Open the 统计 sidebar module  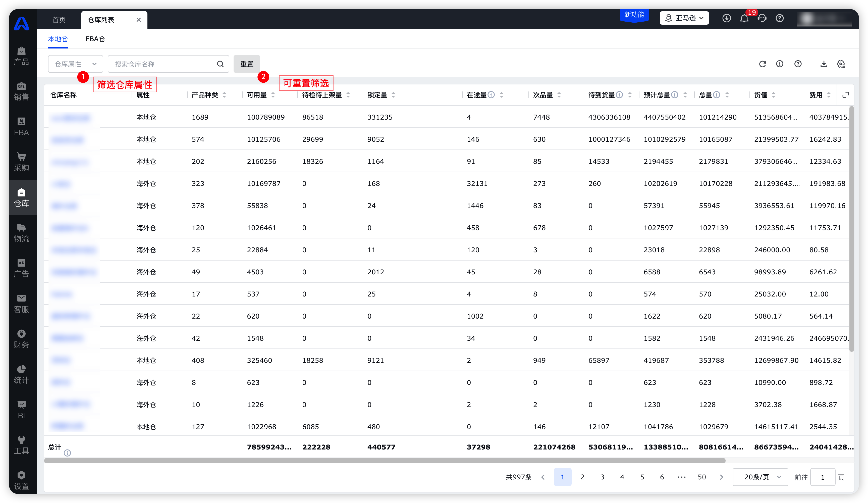(x=21, y=375)
